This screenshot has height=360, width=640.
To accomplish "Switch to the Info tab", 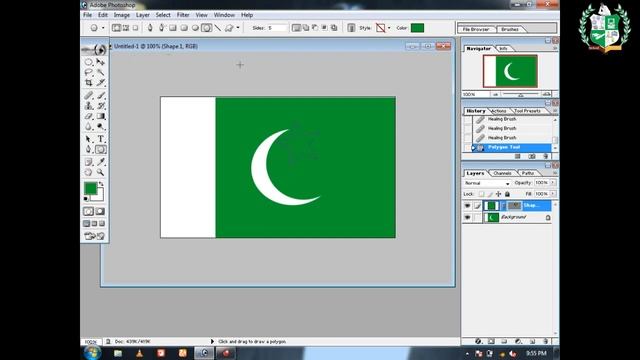I will (503, 49).
